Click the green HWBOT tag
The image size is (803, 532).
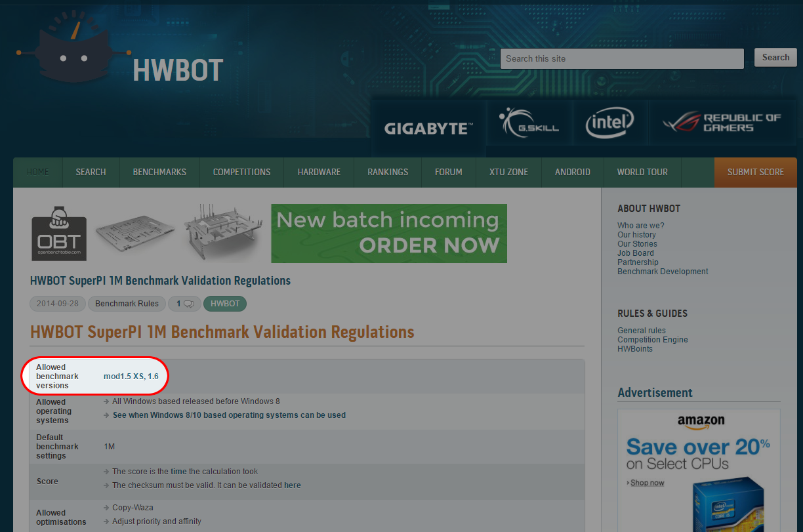(225, 304)
